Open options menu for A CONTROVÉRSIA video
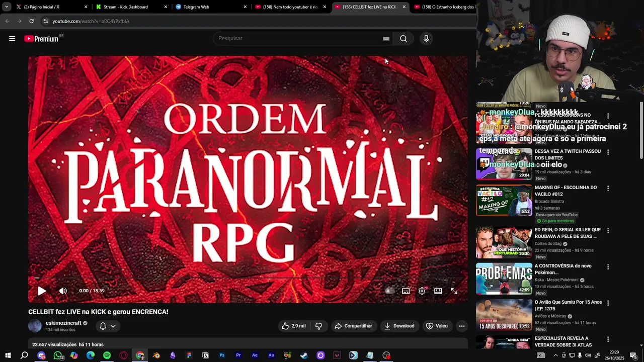The width and height of the screenshot is (644, 362). 608,267
